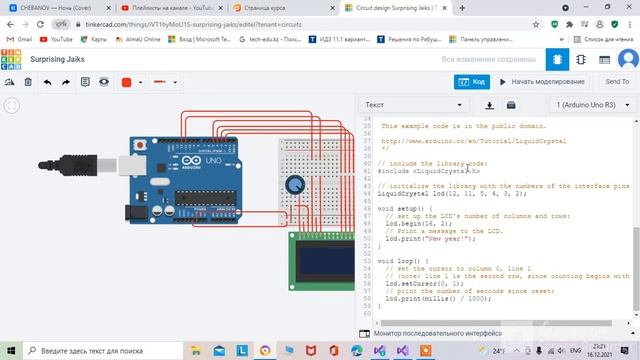This screenshot has width=640, height=360.
Task: Click the vertical scrollbar in code editor
Action: [x=636, y=269]
